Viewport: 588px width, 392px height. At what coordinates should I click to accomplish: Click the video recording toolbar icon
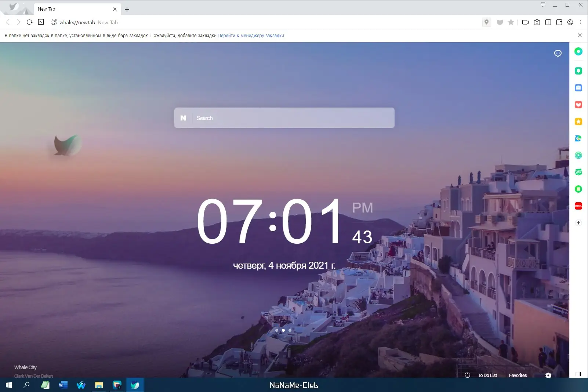pyautogui.click(x=525, y=22)
